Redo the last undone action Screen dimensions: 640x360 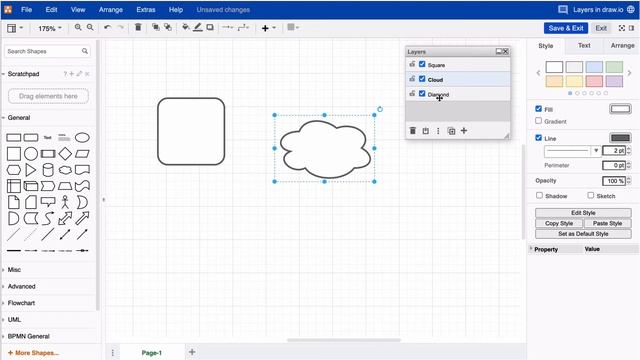pyautogui.click(x=120, y=27)
